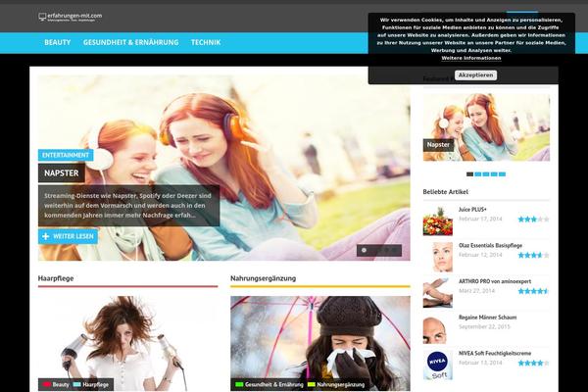Click the Napster caption on the featured image
The width and height of the screenshot is (588, 392).
point(438,145)
